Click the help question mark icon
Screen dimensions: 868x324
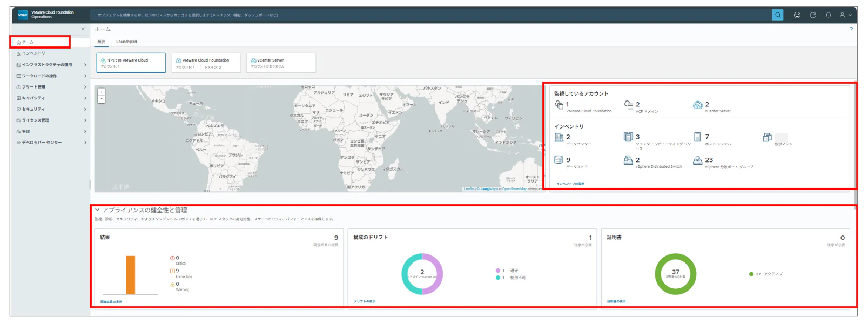tap(851, 29)
